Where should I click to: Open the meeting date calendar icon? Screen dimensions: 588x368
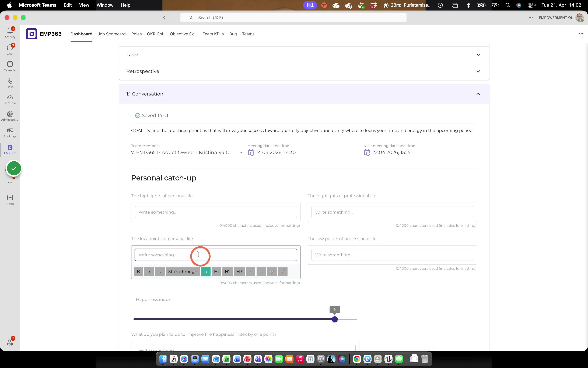(x=251, y=153)
